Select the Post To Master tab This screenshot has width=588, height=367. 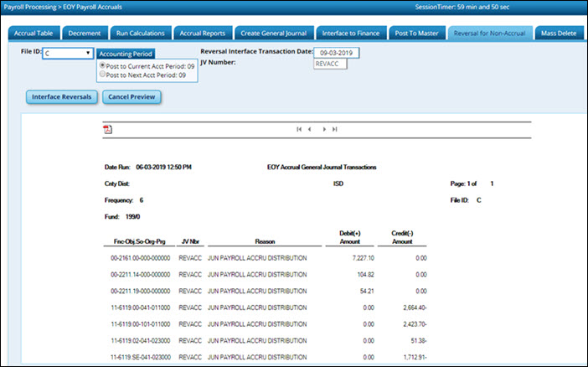pyautogui.click(x=415, y=34)
